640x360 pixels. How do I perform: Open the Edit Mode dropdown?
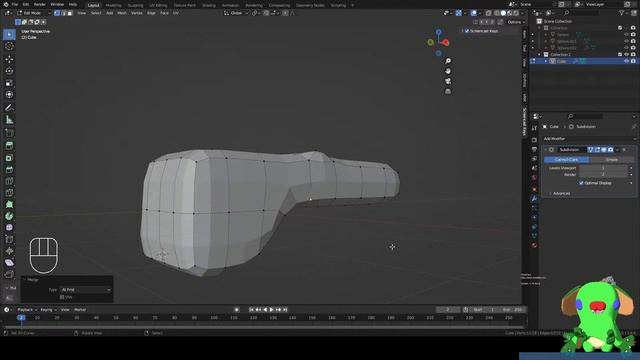click(33, 13)
